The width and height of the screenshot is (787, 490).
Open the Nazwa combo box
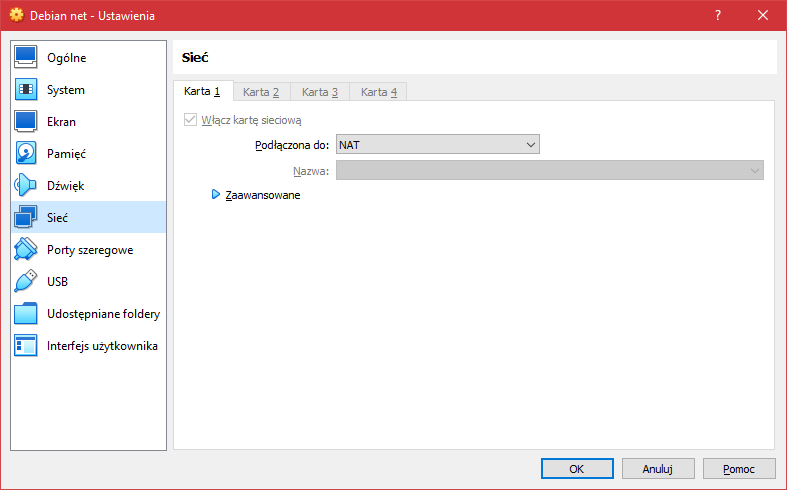549,171
